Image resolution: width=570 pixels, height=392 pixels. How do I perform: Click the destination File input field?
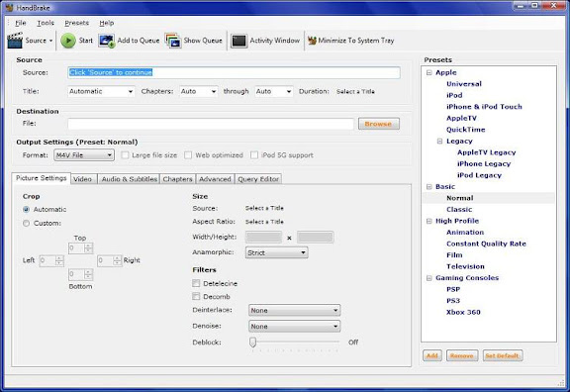pyautogui.click(x=211, y=124)
